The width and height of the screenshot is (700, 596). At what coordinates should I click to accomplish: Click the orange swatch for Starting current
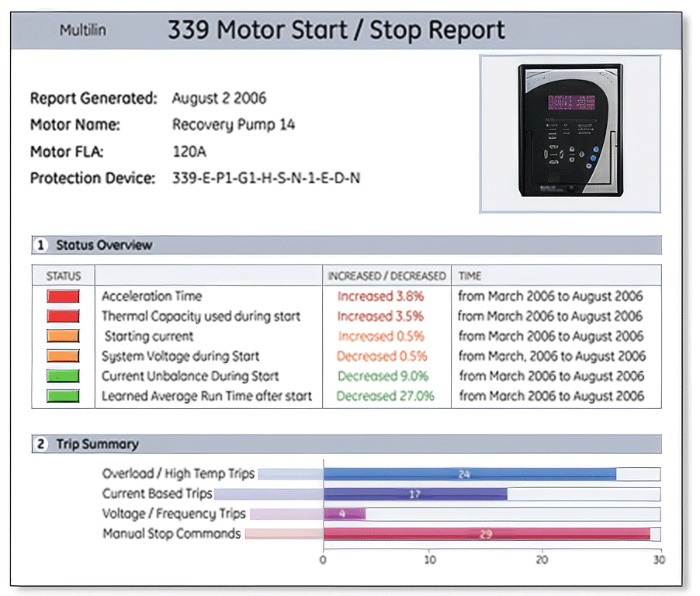(x=63, y=336)
